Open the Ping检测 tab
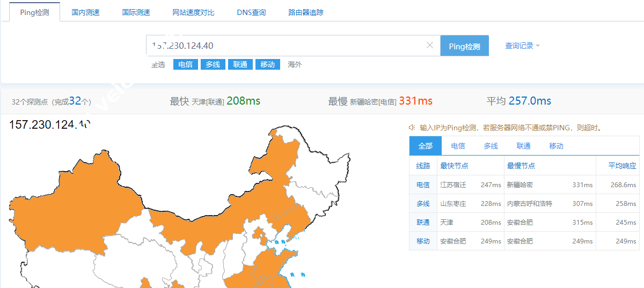This screenshot has width=644, height=288. click(35, 12)
